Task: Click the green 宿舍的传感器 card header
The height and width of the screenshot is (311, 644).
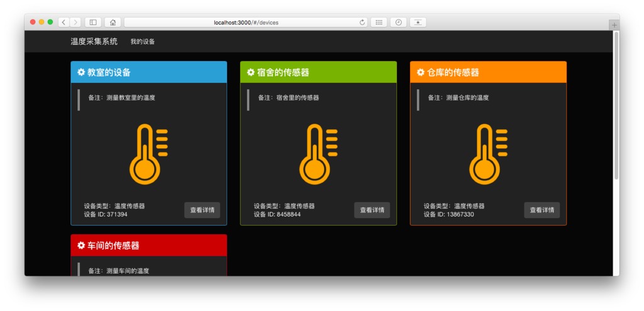Action: 318,72
